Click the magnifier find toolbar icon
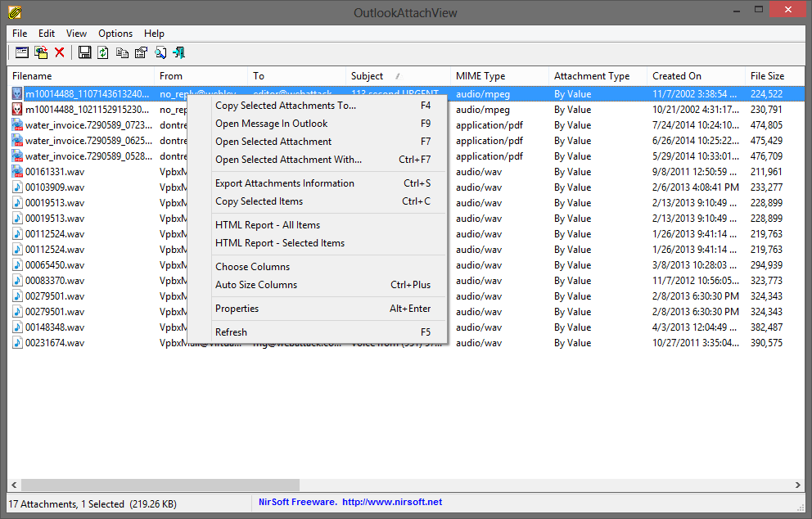 coord(160,53)
